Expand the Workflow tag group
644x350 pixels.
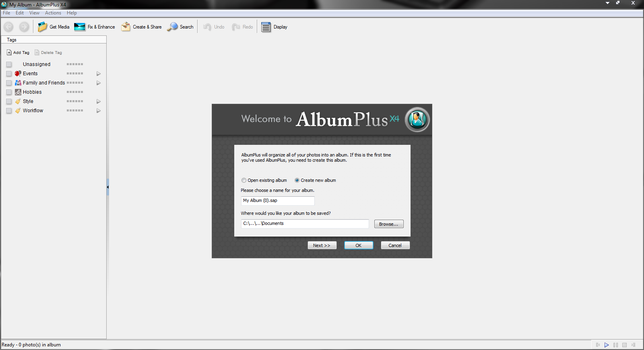pyautogui.click(x=98, y=111)
